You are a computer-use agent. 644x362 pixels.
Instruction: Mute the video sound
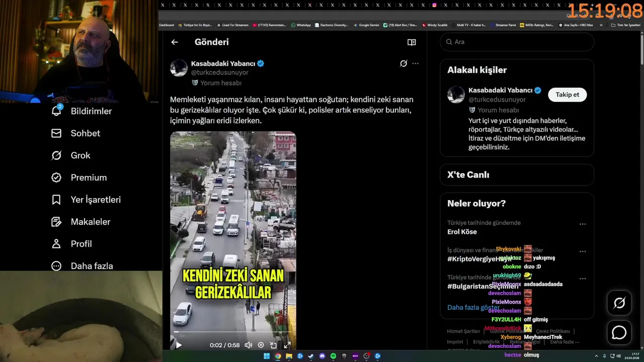click(x=248, y=345)
